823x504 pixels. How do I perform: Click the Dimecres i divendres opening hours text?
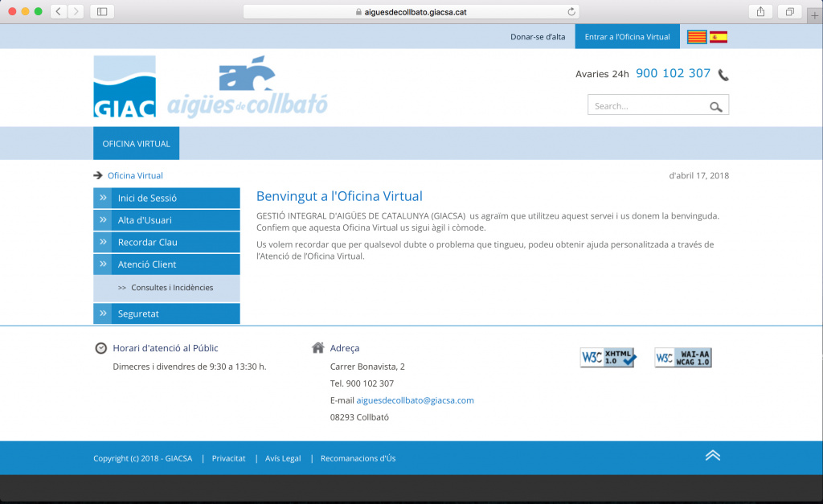(x=190, y=367)
